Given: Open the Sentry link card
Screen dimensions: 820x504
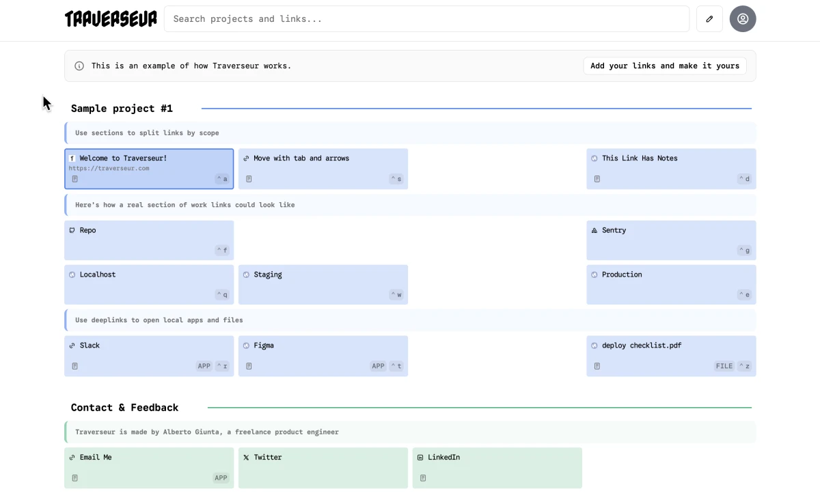Looking at the screenshot, I should (671, 240).
